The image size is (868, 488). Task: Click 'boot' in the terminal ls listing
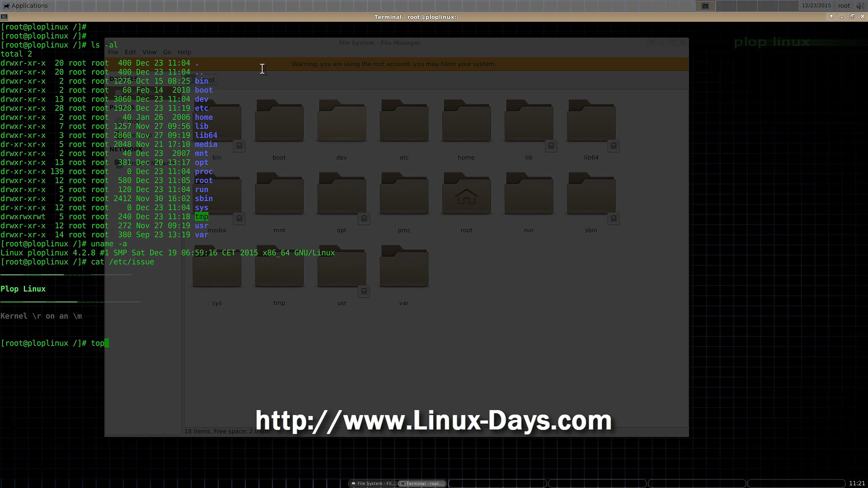204,90
